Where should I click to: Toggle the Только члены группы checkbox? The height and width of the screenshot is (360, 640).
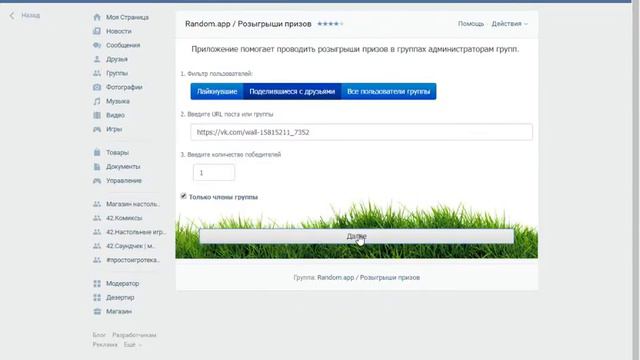click(184, 196)
